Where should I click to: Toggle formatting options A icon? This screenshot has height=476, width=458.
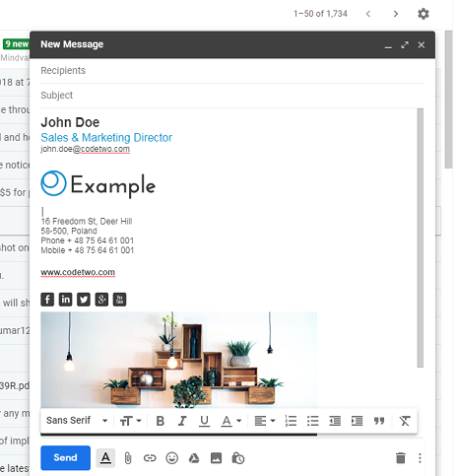click(x=105, y=457)
